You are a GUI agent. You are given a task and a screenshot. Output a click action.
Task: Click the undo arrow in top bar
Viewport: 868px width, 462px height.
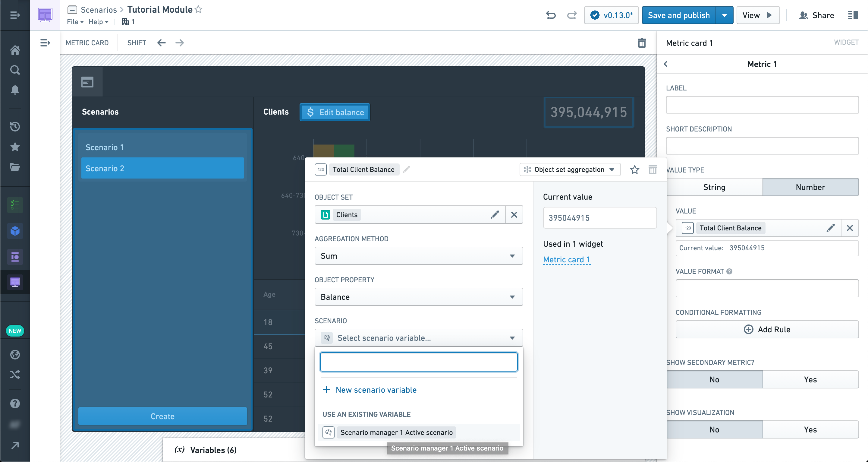(x=551, y=15)
